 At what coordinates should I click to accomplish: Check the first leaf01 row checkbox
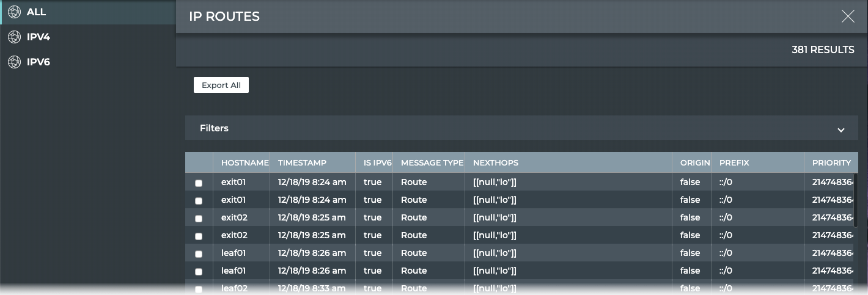[x=199, y=253]
